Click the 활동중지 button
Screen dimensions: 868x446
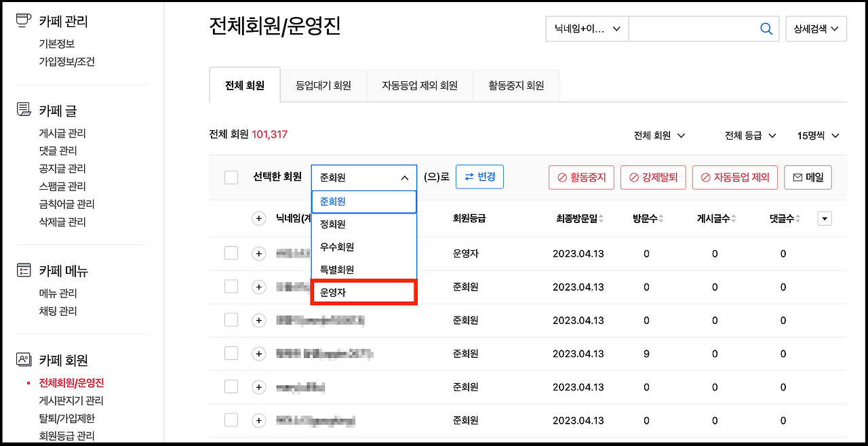(x=581, y=178)
